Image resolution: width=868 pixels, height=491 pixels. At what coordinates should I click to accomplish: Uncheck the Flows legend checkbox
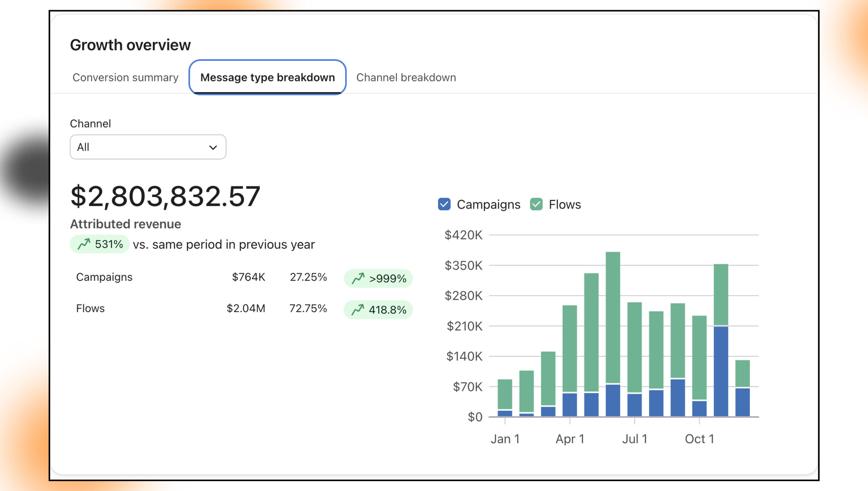(536, 204)
